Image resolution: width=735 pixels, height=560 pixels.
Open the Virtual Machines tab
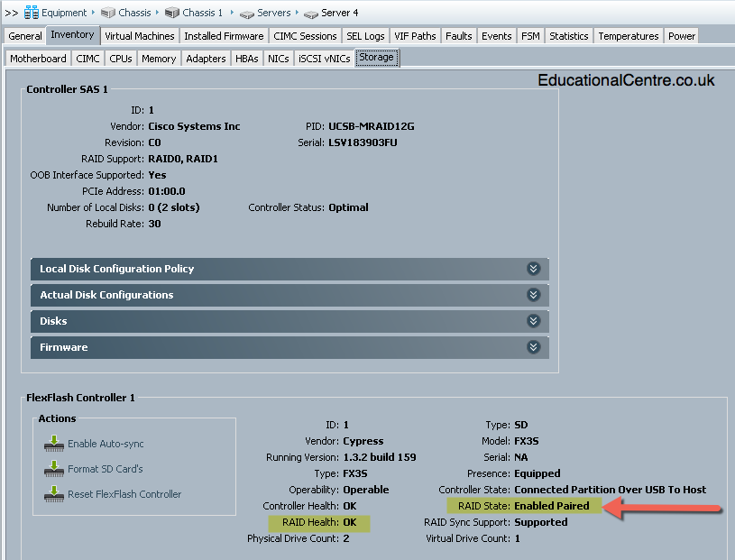[x=139, y=36]
